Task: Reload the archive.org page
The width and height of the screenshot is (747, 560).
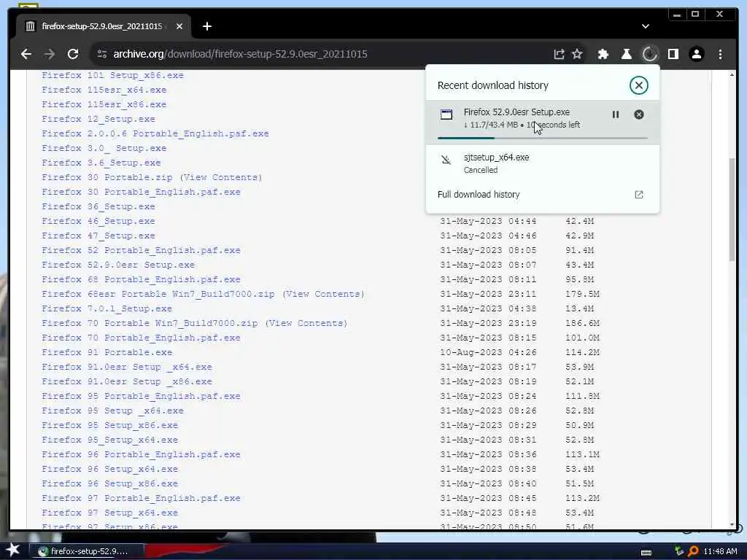Action: [x=73, y=54]
